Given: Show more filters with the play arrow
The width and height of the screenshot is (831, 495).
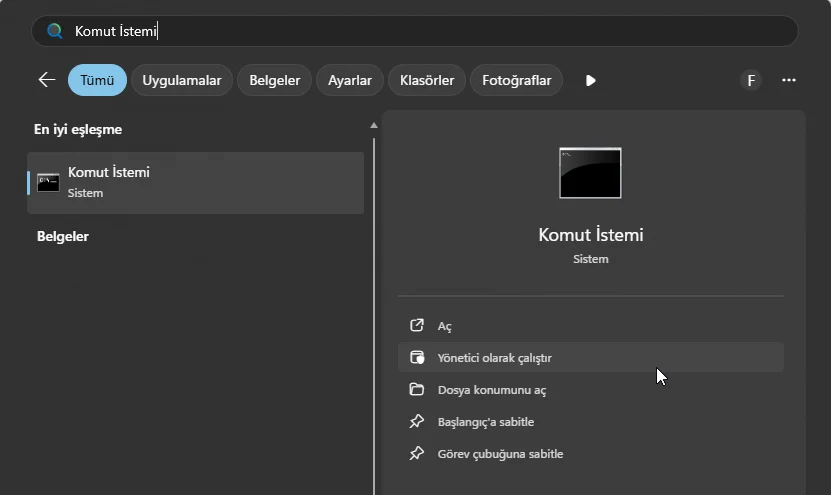Looking at the screenshot, I should (590, 81).
